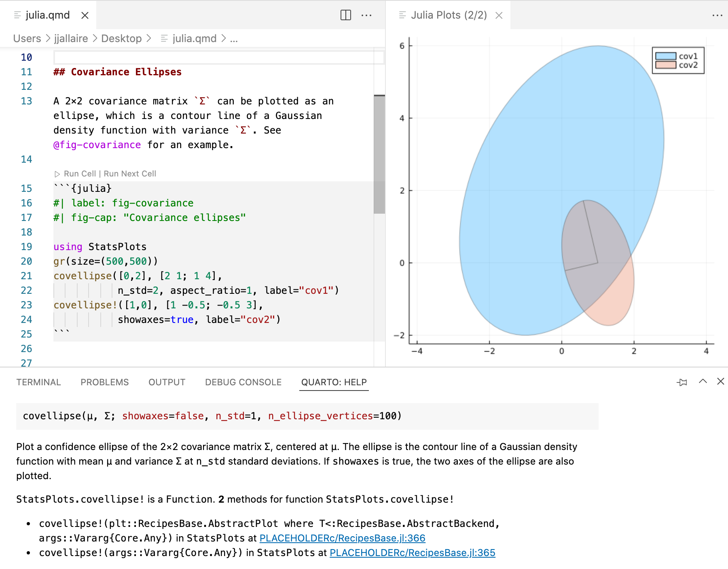Maximize the bottom panel with the chevron
The height and width of the screenshot is (569, 728).
tap(703, 382)
